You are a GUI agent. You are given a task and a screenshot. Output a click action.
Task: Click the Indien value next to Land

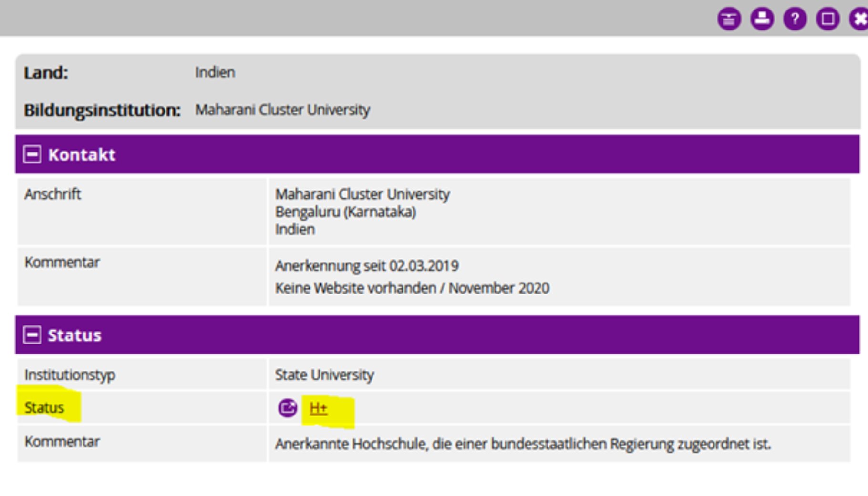coord(215,72)
